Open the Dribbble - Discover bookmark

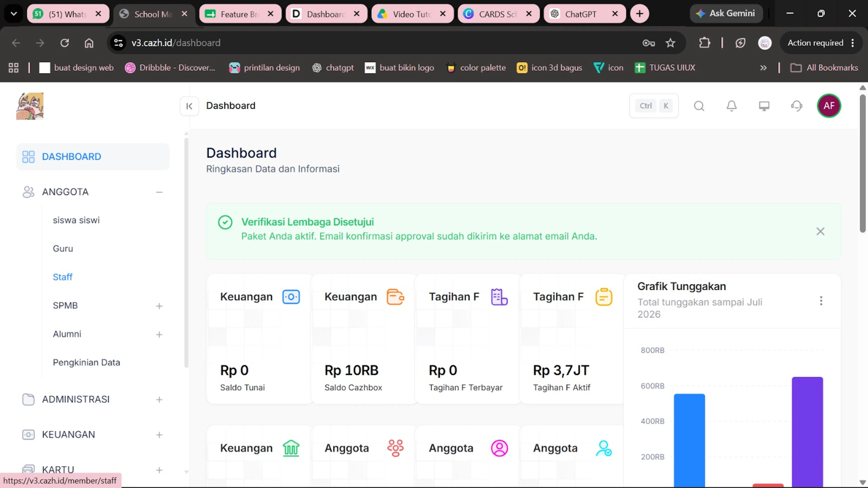pos(170,68)
